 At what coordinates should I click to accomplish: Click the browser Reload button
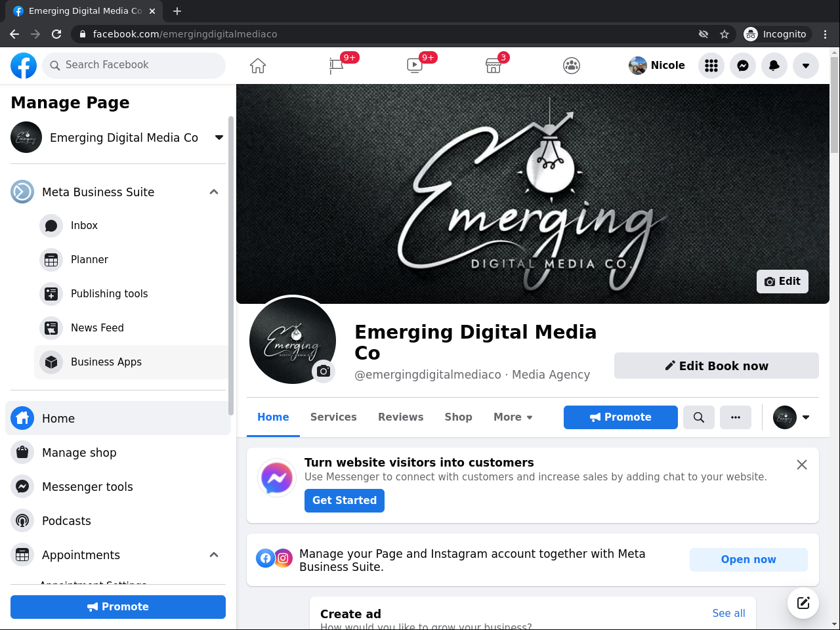56,34
